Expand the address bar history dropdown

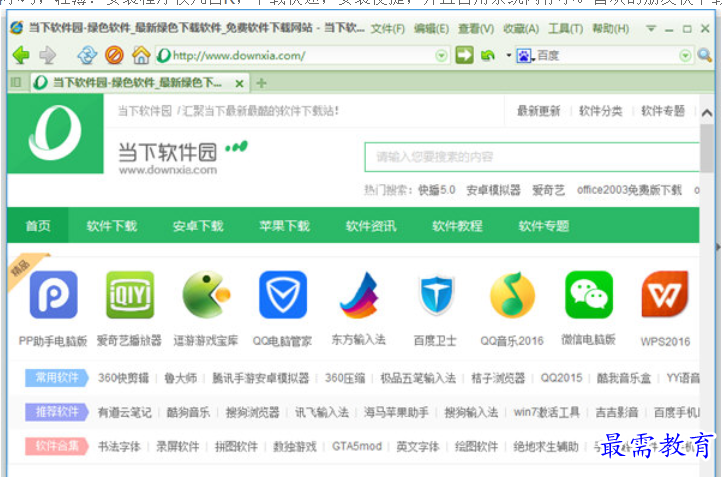point(441,56)
